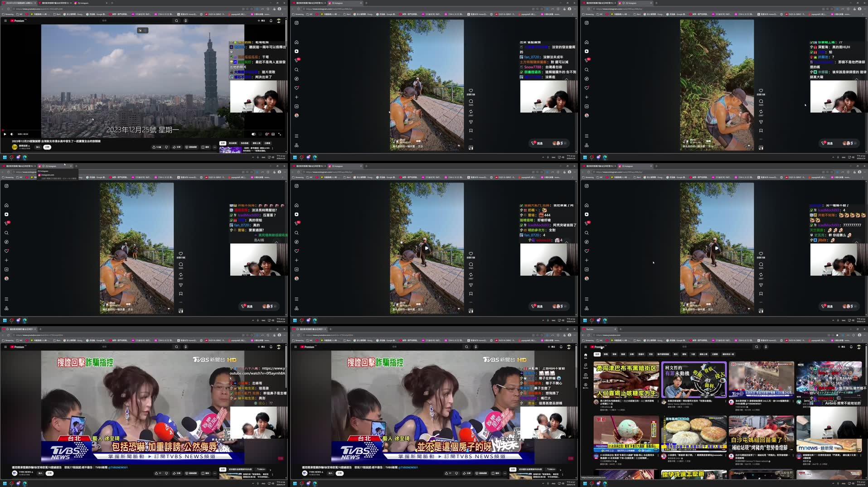Open Instagram direct Messages icon
Viewport: 868px width, 487px height.
[x=296, y=60]
